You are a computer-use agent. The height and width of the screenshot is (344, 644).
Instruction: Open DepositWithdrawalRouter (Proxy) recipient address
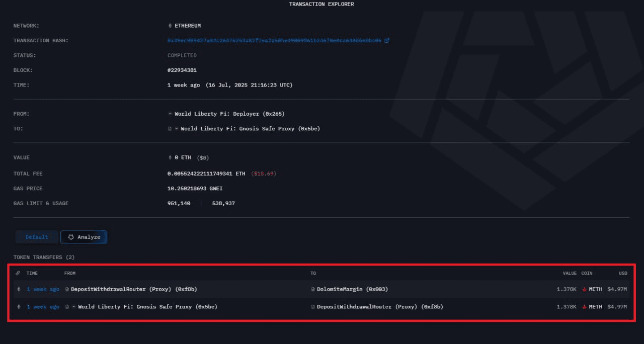(380, 307)
